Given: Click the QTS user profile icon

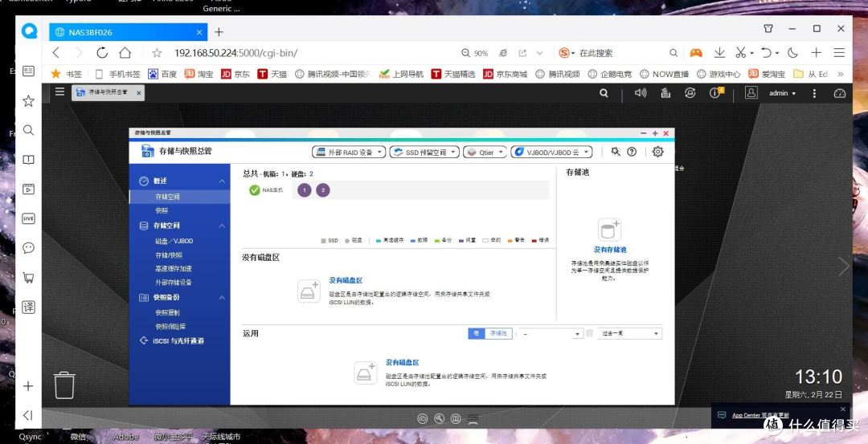Looking at the screenshot, I should coord(751,93).
